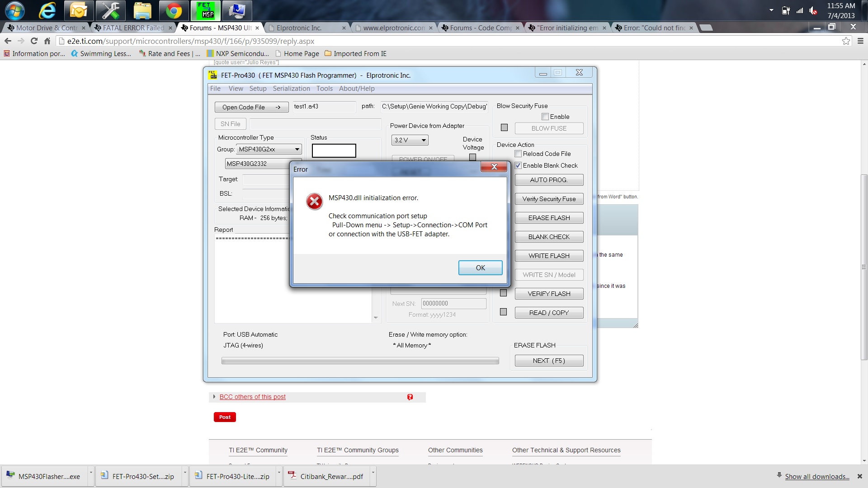The image size is (868, 488).
Task: Open the Serialization menu
Action: [x=291, y=89]
